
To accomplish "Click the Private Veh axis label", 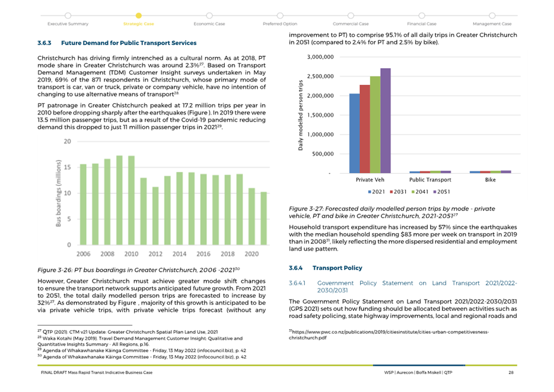I will point(370,180).
